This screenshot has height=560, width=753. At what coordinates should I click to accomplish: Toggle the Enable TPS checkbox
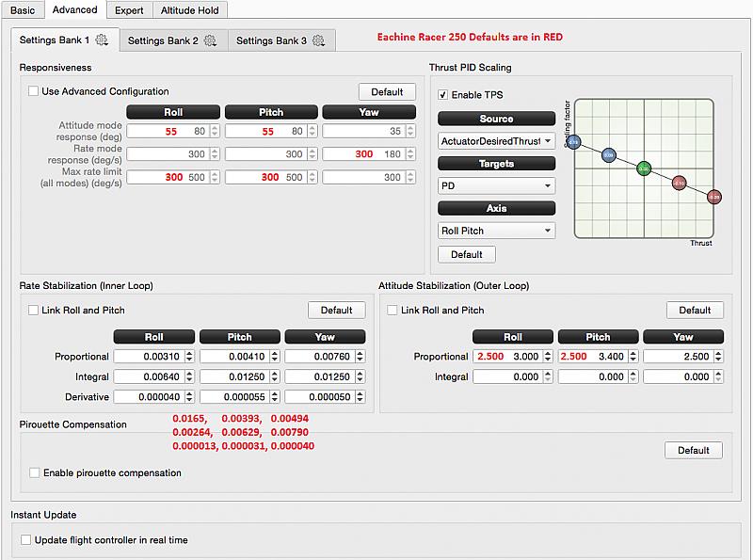[443, 95]
